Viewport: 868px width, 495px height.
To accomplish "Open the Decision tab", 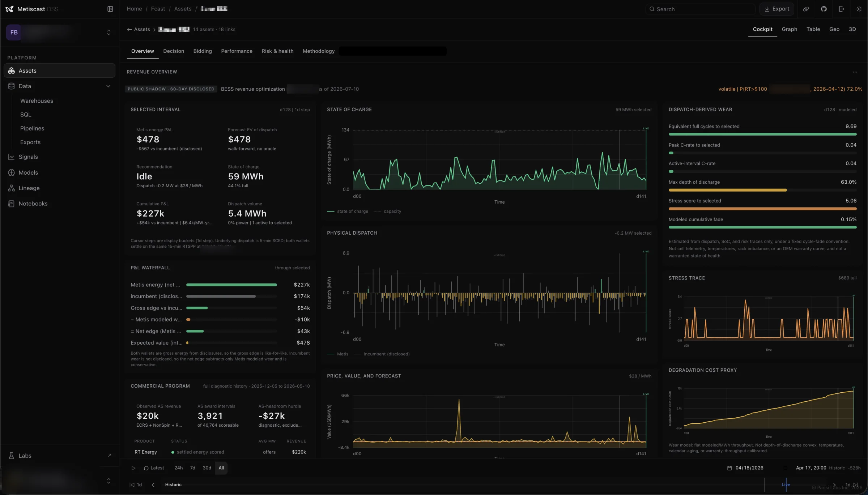I will tap(174, 51).
